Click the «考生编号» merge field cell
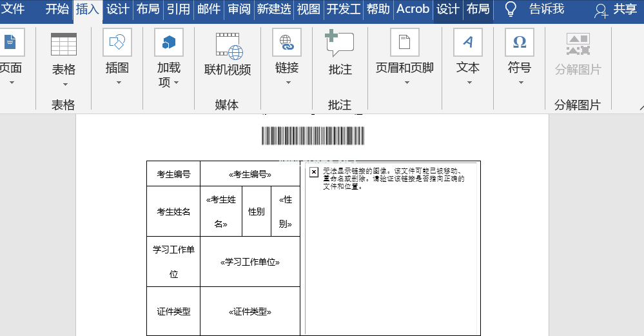644x336 pixels. tap(250, 174)
